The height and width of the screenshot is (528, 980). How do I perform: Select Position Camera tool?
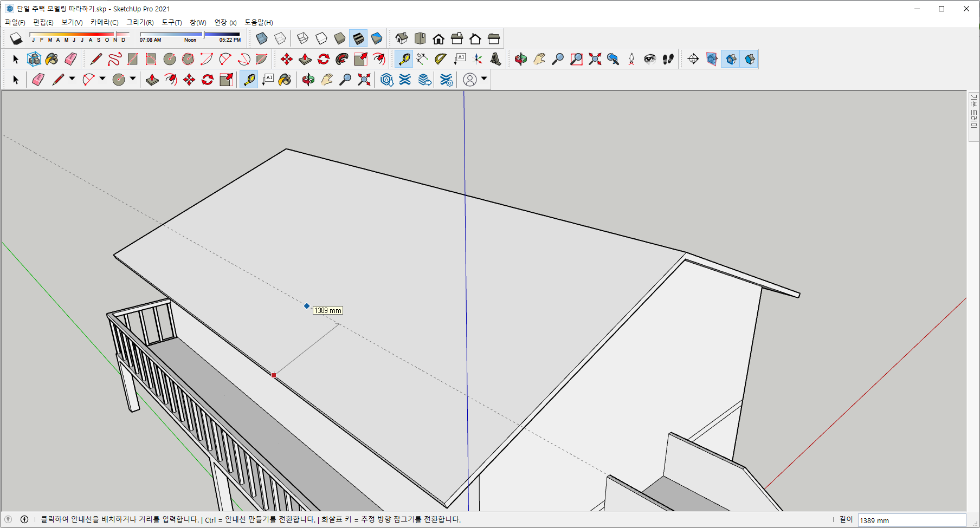631,59
